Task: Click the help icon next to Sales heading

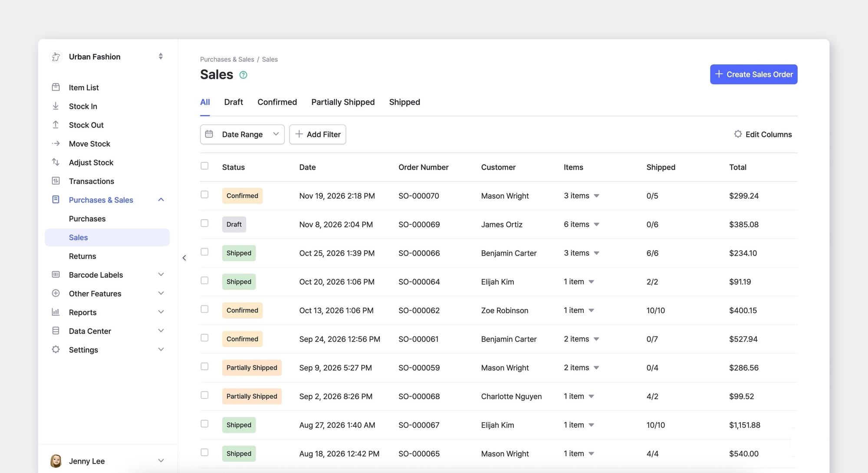Action: tap(243, 75)
